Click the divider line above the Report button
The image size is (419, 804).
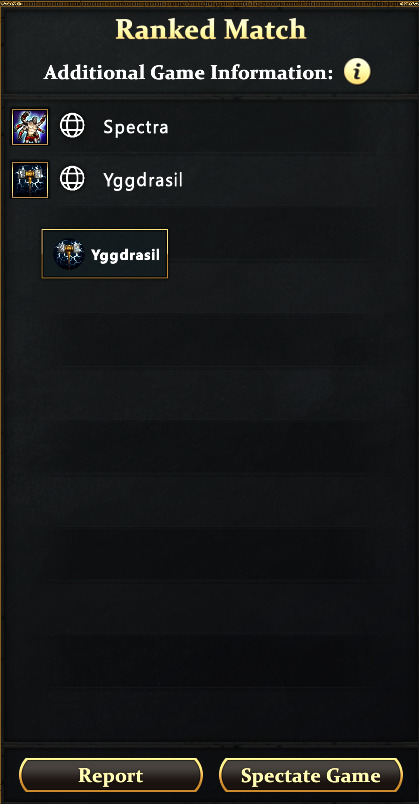click(x=209, y=744)
